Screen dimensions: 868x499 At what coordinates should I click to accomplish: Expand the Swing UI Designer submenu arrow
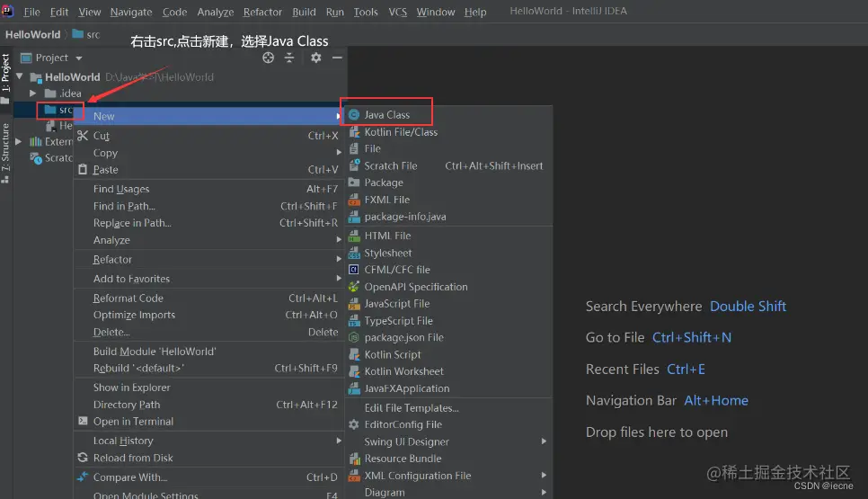tap(544, 441)
